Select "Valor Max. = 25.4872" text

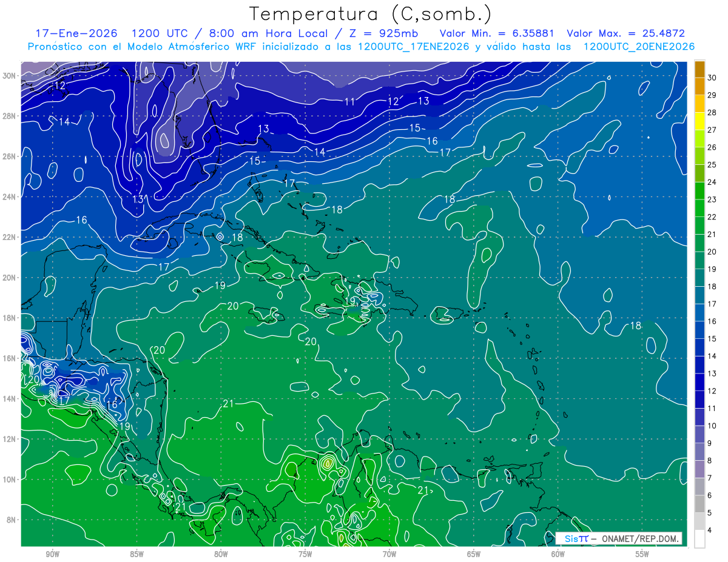625,33
